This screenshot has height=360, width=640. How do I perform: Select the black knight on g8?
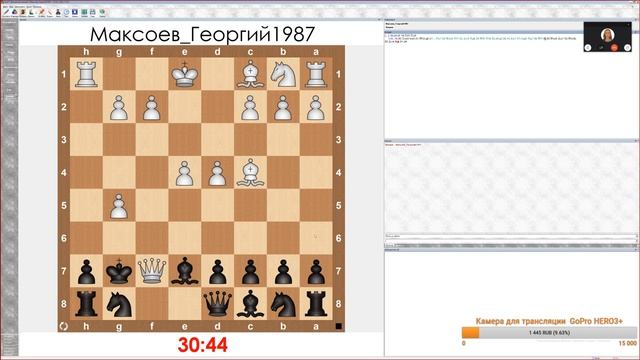pyautogui.click(x=119, y=304)
